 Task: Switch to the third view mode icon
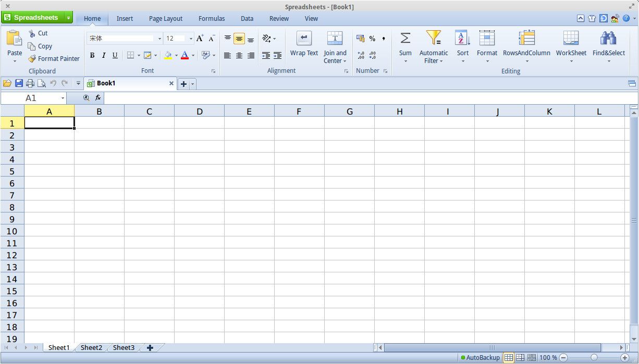[x=532, y=358]
